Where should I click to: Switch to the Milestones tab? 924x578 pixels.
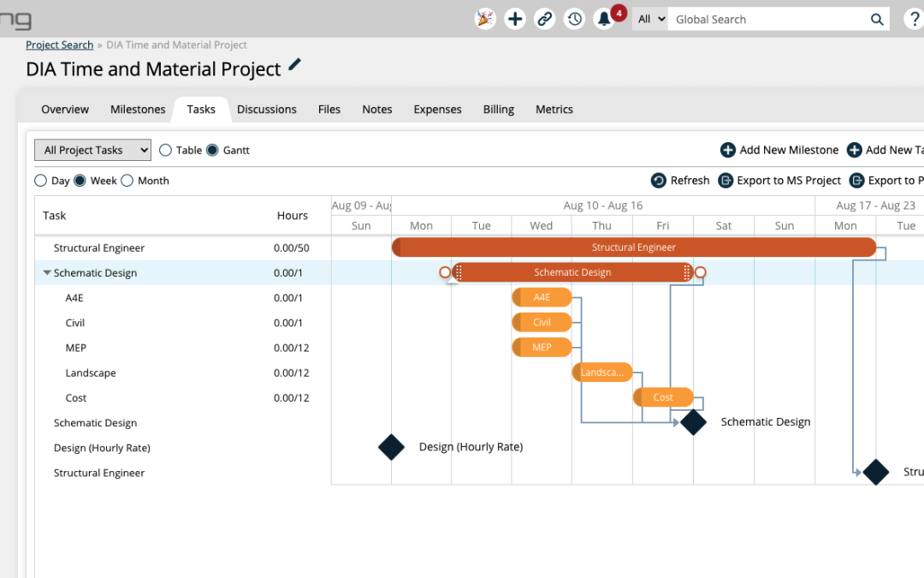[x=138, y=109]
